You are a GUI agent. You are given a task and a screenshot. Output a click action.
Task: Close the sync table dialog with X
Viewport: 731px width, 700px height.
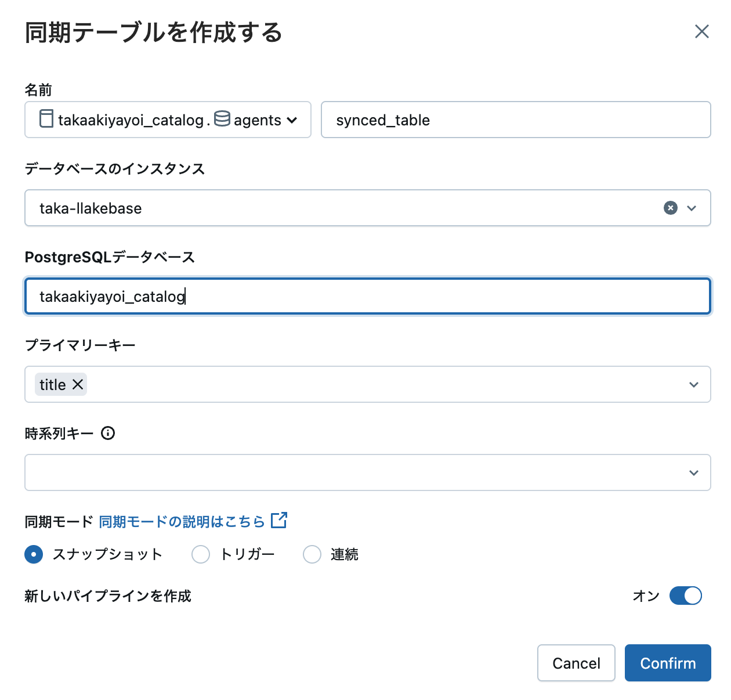tap(701, 32)
